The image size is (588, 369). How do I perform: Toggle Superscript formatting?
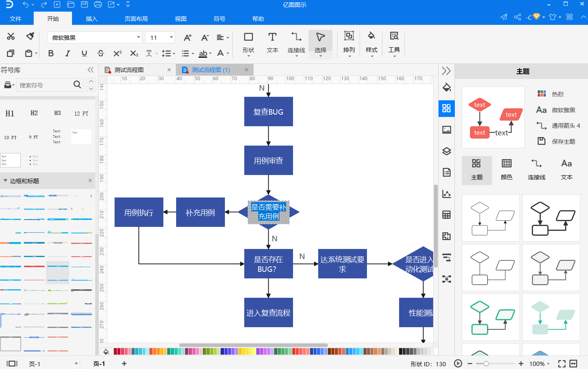117,53
